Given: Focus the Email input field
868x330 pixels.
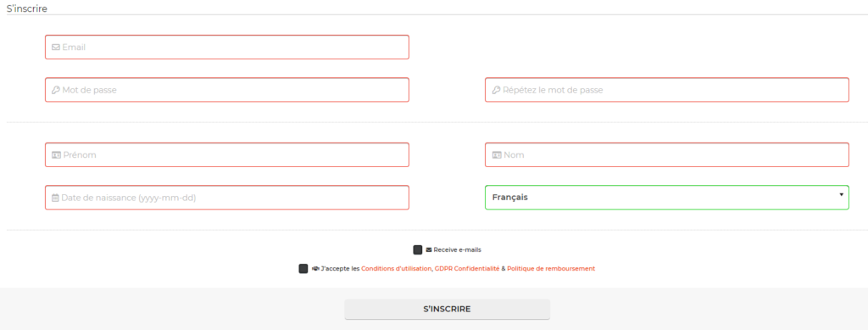Looking at the screenshot, I should pos(227,47).
